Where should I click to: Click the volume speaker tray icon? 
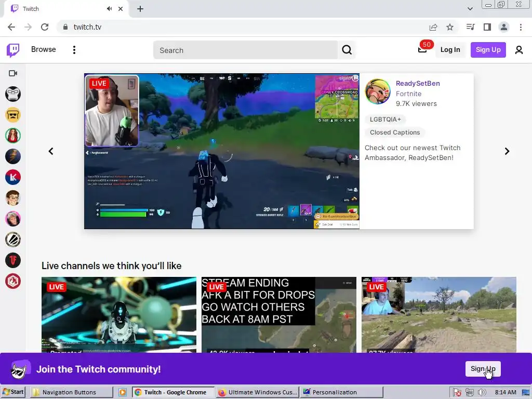(482, 393)
